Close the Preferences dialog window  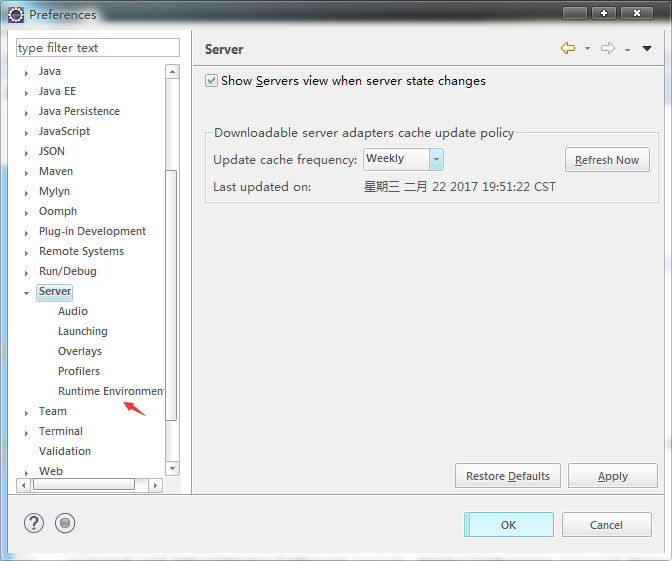click(x=637, y=13)
